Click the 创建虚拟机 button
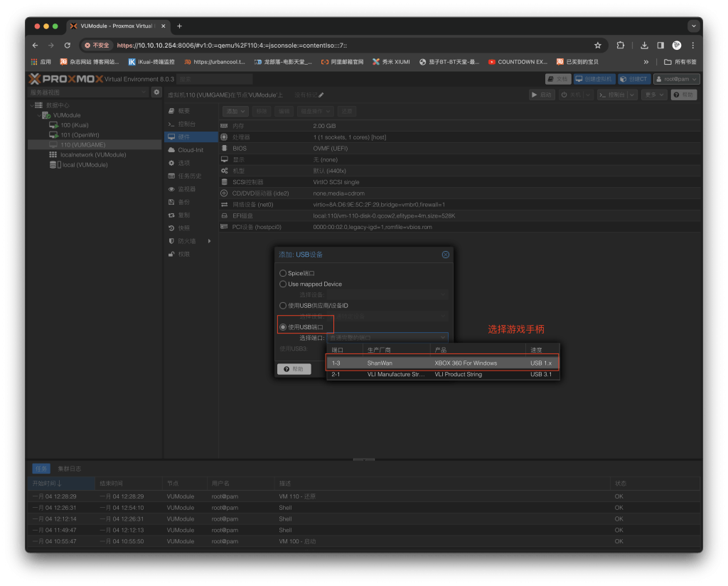 [594, 79]
